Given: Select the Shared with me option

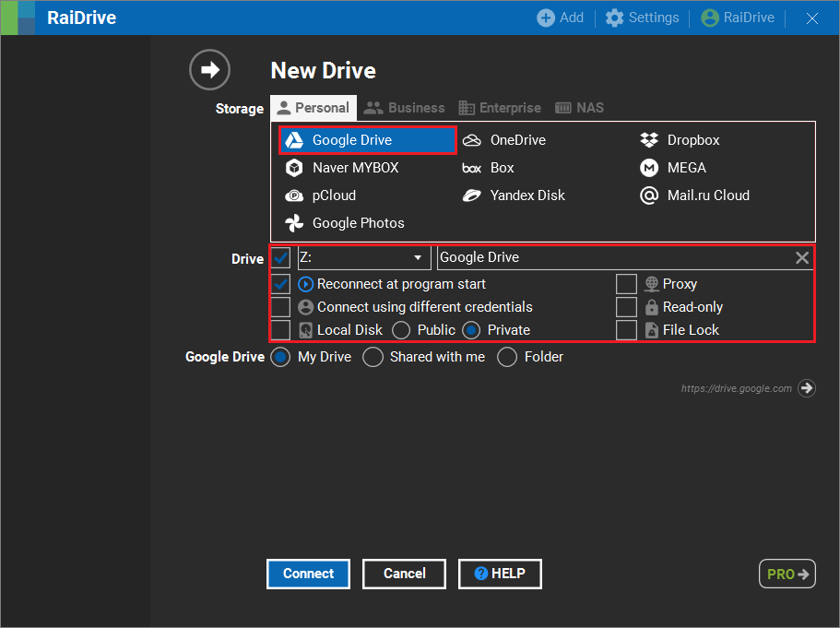Looking at the screenshot, I should (x=373, y=357).
